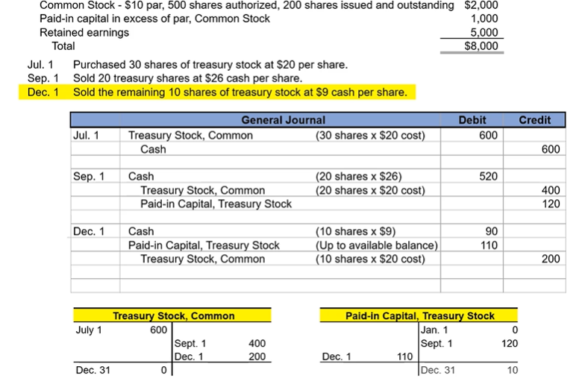Click the Jul. 1 purchased 30 shares line

click(x=209, y=65)
